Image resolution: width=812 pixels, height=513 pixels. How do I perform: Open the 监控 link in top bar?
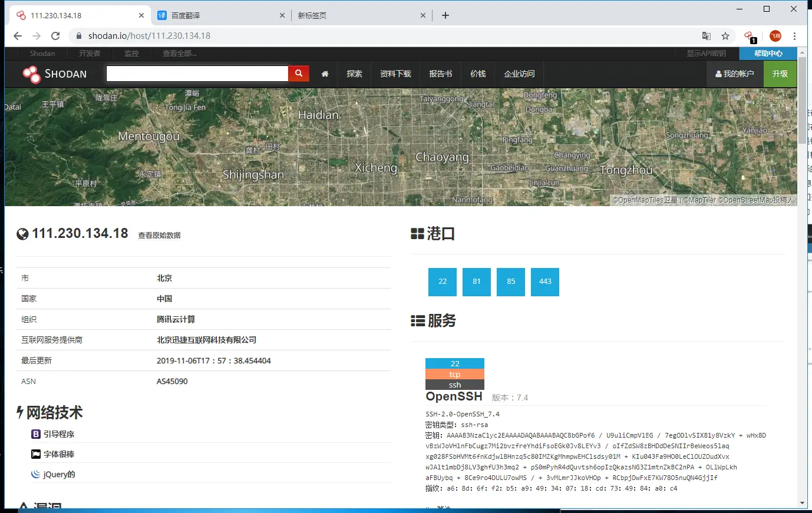[131, 54]
